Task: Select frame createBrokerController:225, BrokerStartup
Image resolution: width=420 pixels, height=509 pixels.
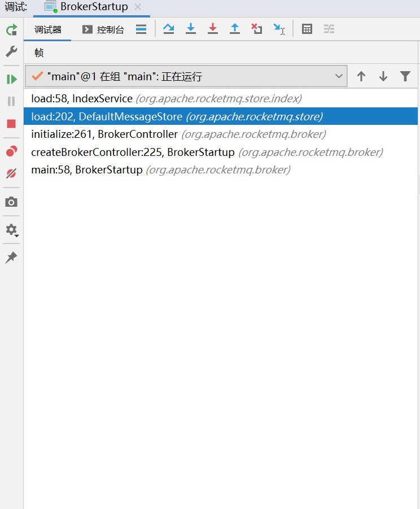Action: pos(221,152)
